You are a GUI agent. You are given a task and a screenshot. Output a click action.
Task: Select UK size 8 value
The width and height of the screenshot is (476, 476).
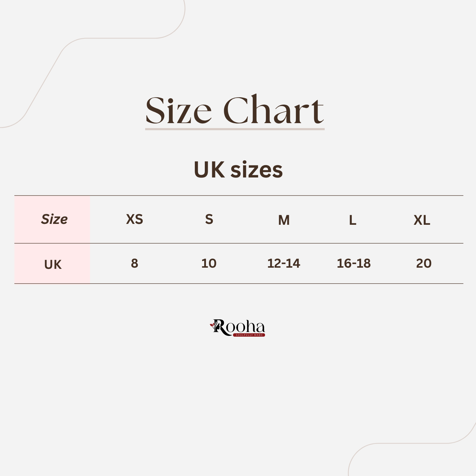(x=135, y=263)
